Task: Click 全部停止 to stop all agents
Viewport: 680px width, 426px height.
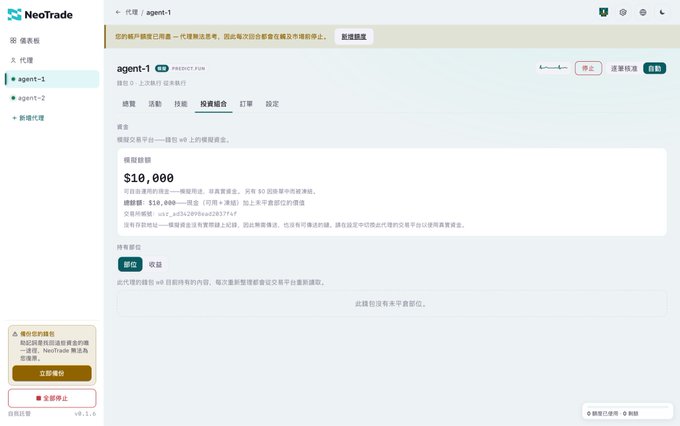Action: pos(52,398)
